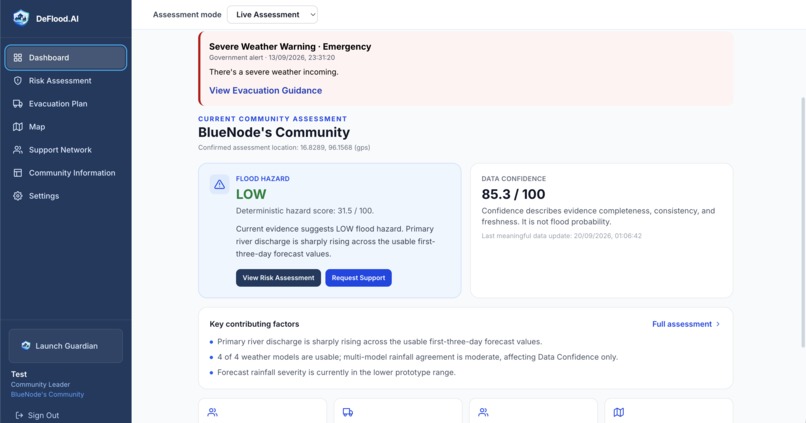Click the truck icon on second bottom card
Image resolution: width=806 pixels, height=423 pixels.
click(348, 412)
